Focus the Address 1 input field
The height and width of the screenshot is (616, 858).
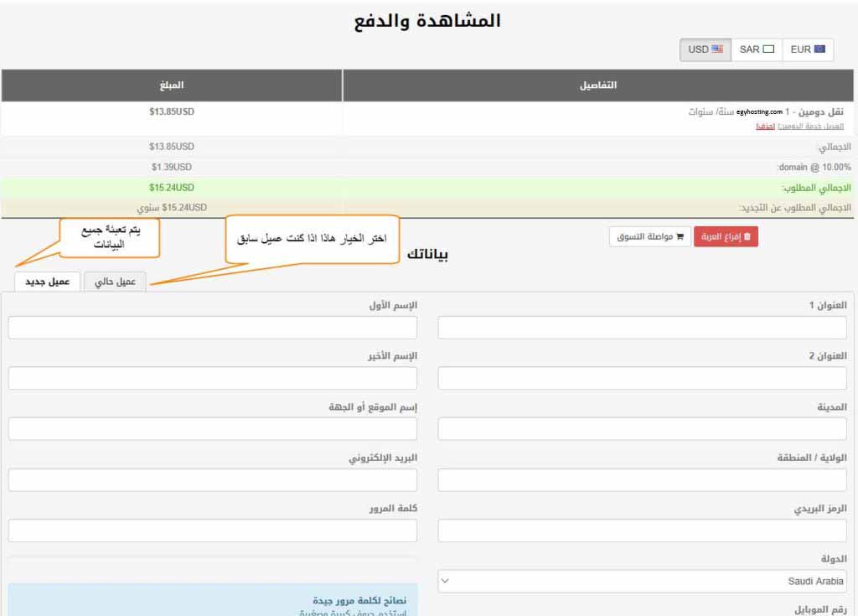(x=642, y=328)
